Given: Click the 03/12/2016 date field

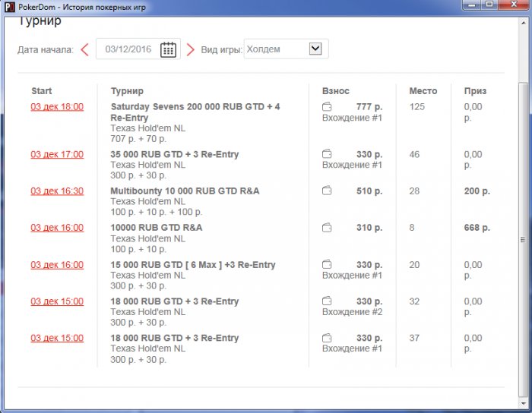Looking at the screenshot, I should pos(138,49).
